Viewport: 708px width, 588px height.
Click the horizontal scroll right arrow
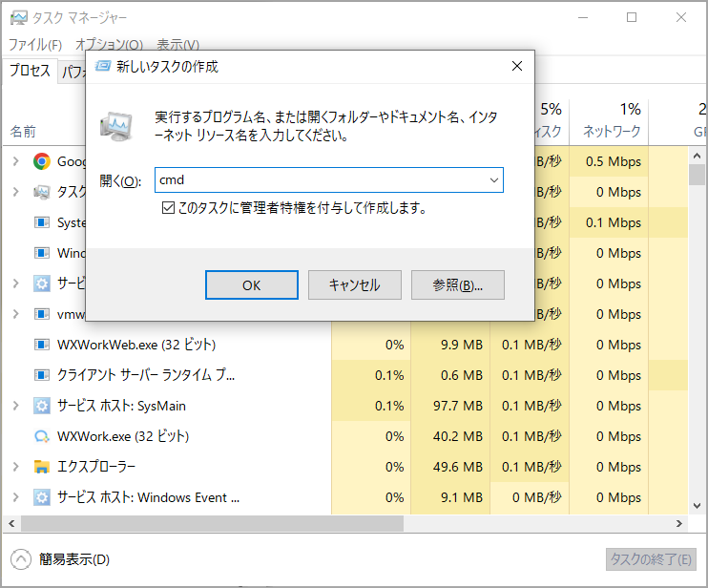pyautogui.click(x=679, y=523)
